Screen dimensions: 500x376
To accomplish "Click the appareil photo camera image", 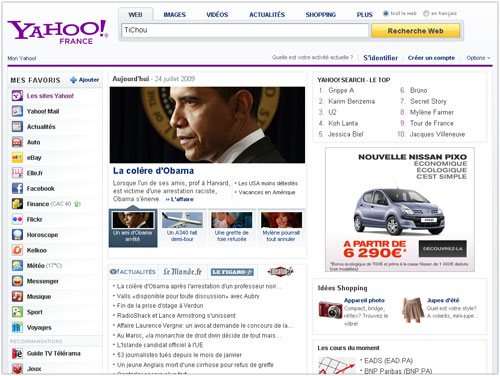I will [330, 309].
